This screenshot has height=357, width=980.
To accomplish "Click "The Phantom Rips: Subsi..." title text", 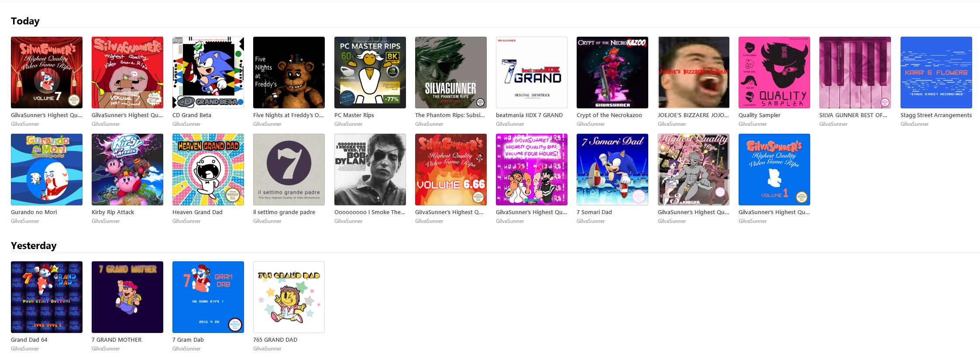I will tap(450, 115).
